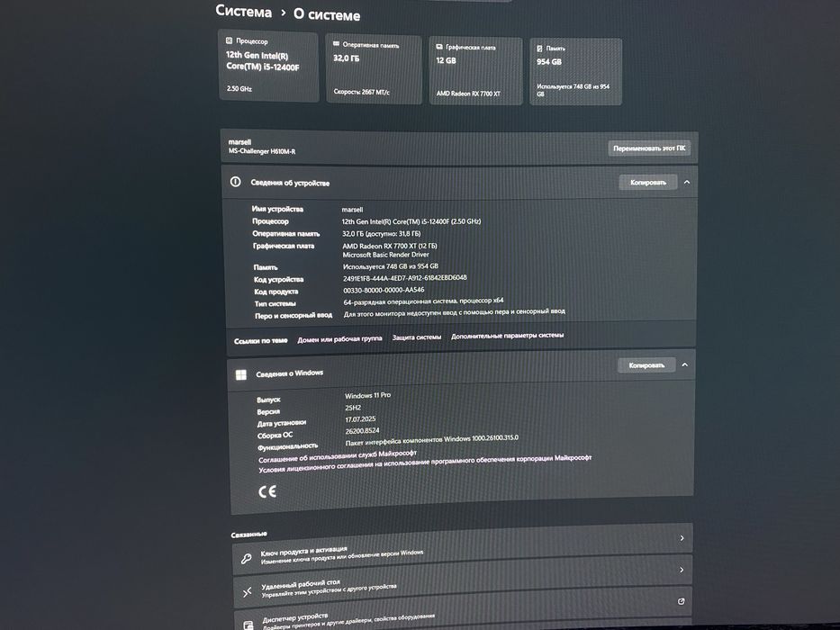Click the OS build value 26200.8524
Screen dimensions: 840x630
point(362,431)
